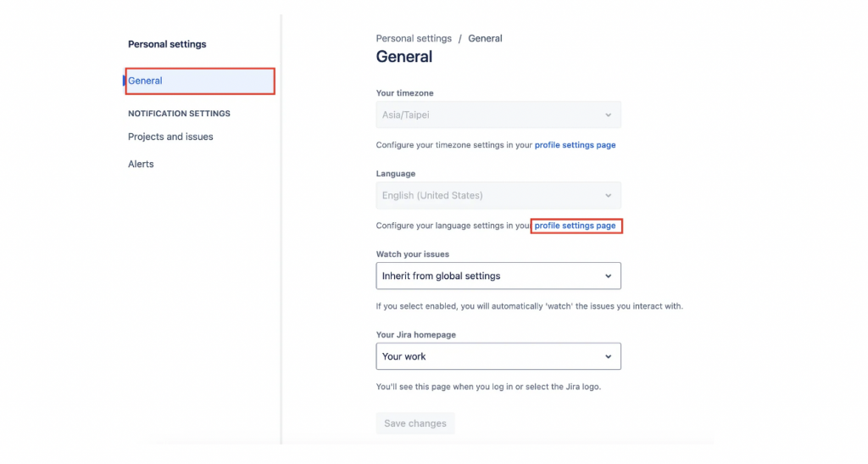Click the Personal settings sidebar heading
Viewport: 868px width, 464px height.
click(167, 44)
